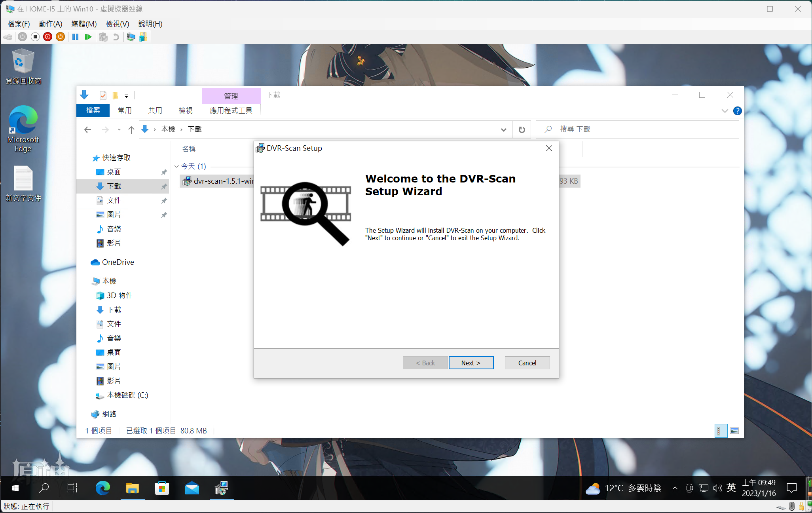The image size is (812, 513).
Task: Toggle the English IME indicator in tray
Action: click(x=731, y=488)
